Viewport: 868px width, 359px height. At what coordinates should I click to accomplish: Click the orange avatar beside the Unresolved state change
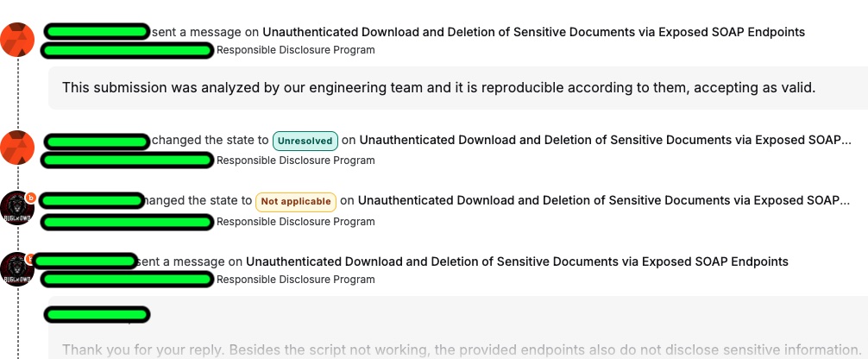17,148
